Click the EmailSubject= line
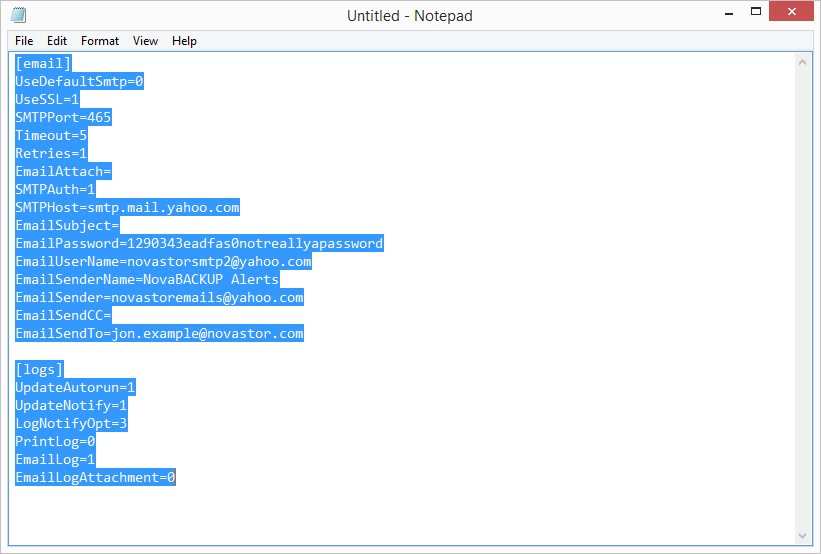The image size is (821, 554). coord(67,225)
